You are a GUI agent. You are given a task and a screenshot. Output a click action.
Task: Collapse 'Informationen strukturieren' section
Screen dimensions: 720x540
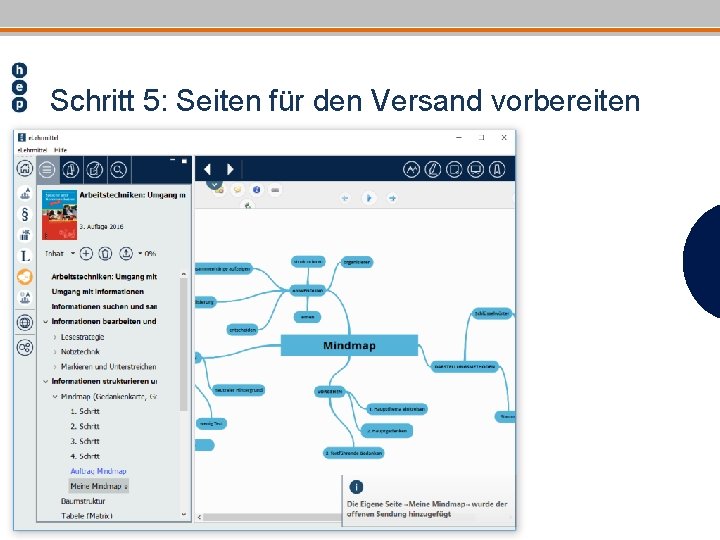pos(45,382)
